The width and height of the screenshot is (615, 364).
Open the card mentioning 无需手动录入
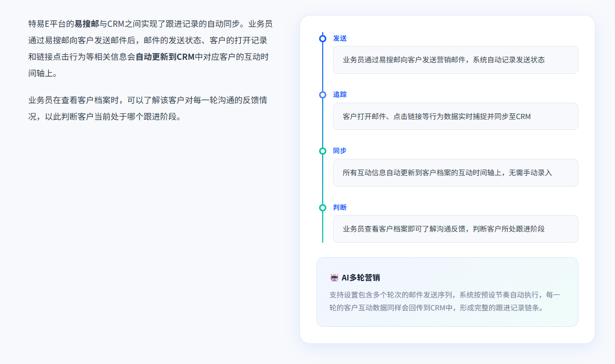[455, 173]
